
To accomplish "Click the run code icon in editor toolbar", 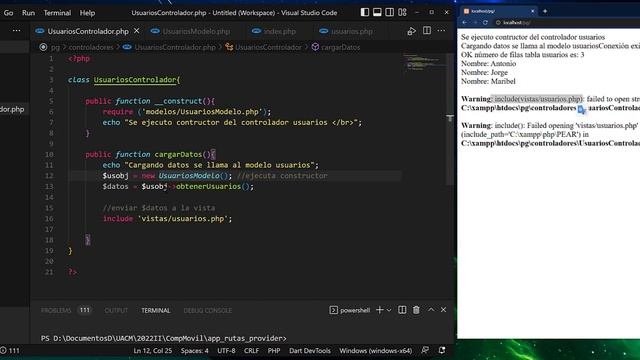I will tap(411, 31).
